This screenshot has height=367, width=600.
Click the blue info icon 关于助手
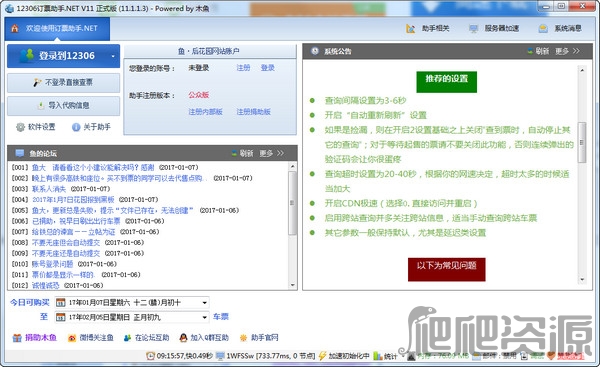[76, 127]
